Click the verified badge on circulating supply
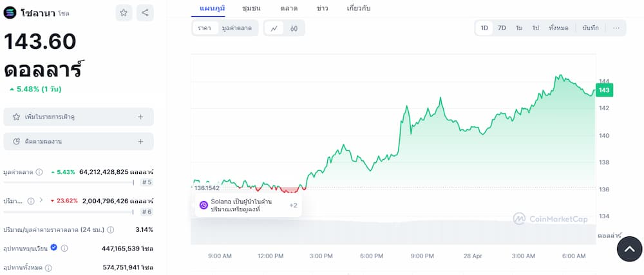 pyautogui.click(x=54, y=248)
